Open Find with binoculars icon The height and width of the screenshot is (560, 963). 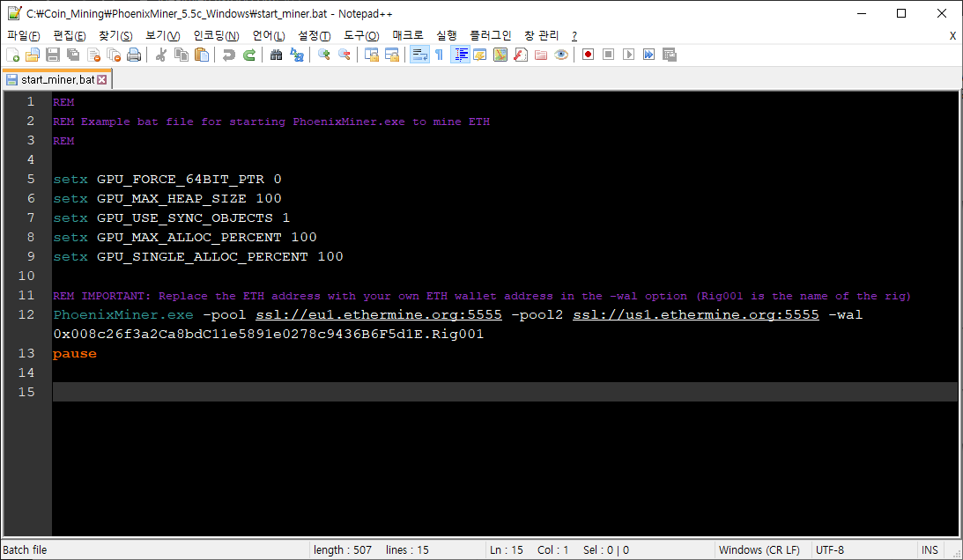click(277, 55)
